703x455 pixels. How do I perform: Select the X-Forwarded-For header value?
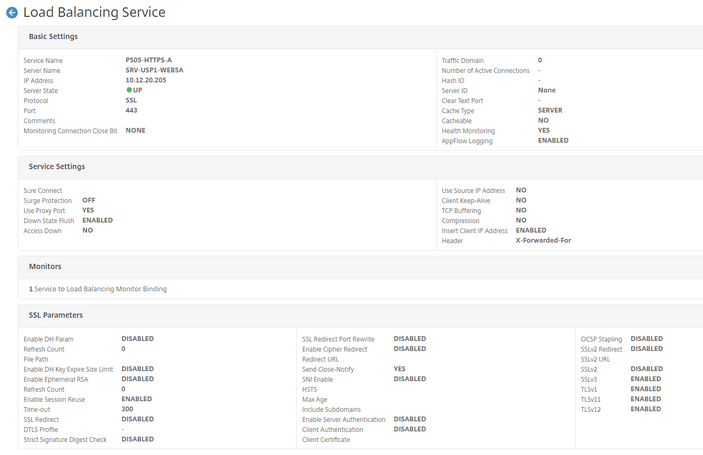click(543, 240)
